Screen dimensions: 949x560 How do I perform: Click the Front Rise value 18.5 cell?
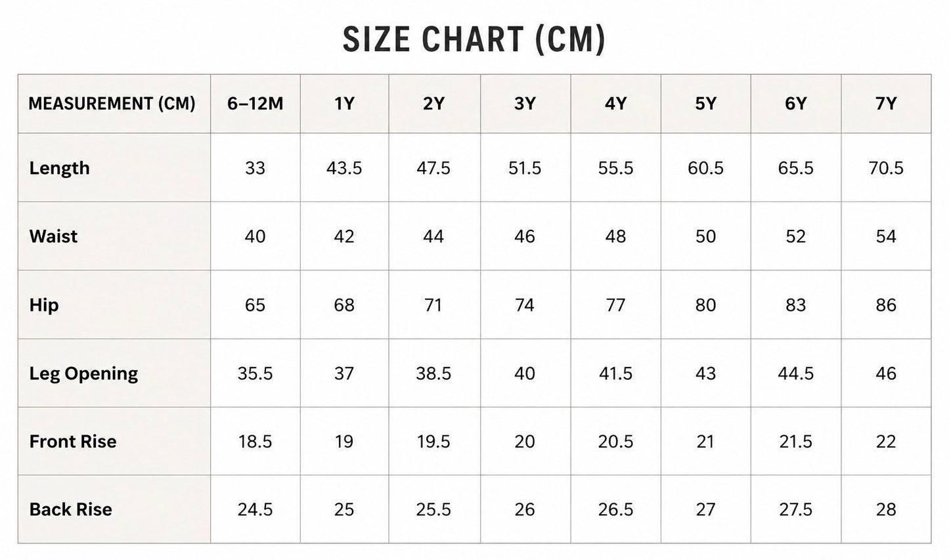(x=255, y=441)
